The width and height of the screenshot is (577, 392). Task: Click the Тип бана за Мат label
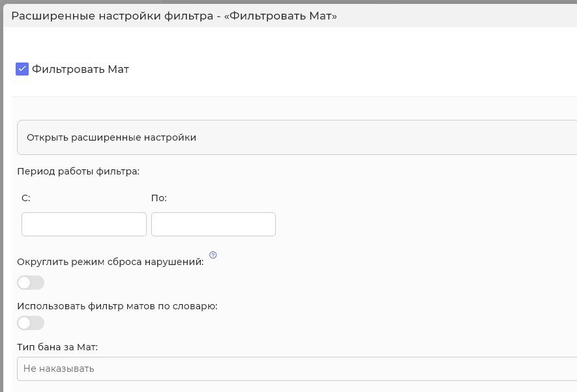(x=57, y=347)
